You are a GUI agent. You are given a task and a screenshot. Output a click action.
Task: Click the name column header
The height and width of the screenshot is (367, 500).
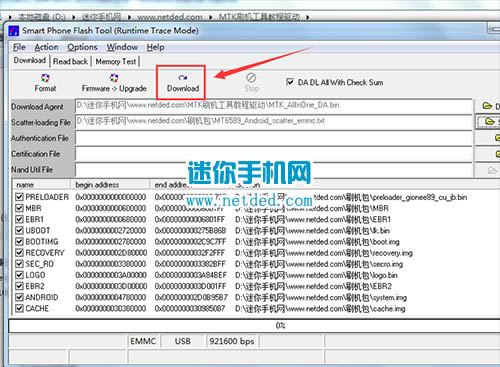click(42, 184)
